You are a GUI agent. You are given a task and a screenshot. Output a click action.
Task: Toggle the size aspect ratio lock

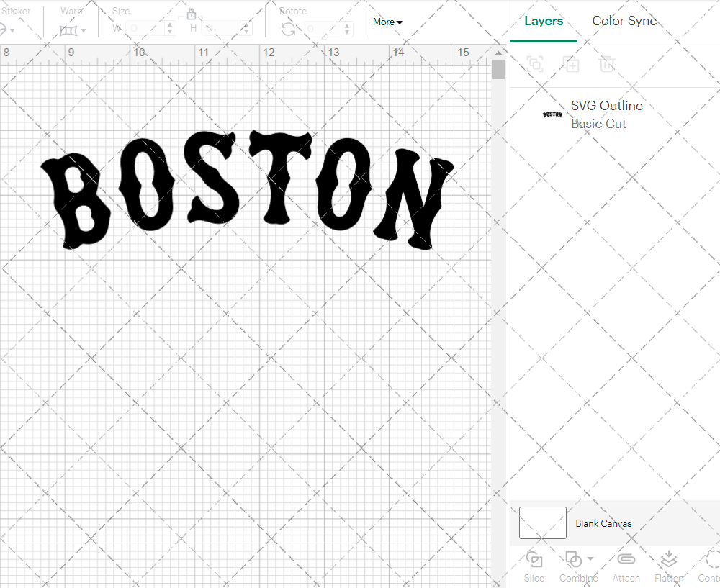click(x=192, y=13)
